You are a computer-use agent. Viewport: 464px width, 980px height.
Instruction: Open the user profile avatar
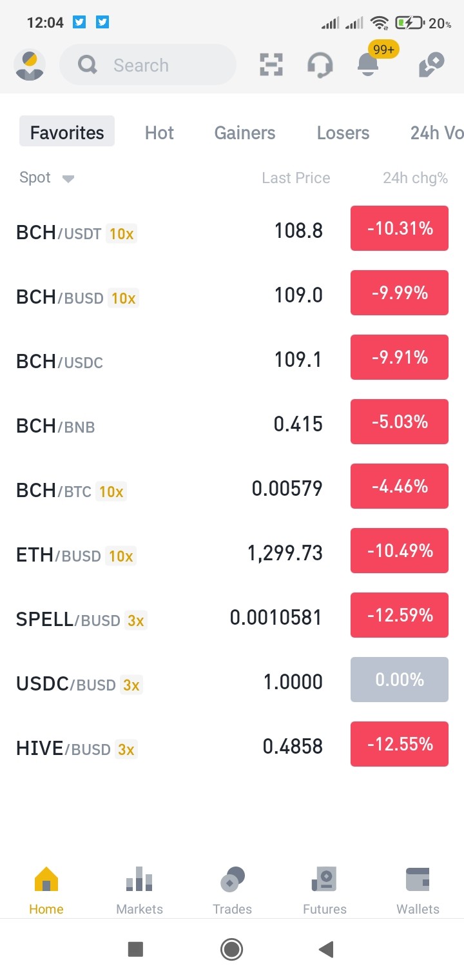tap(30, 65)
